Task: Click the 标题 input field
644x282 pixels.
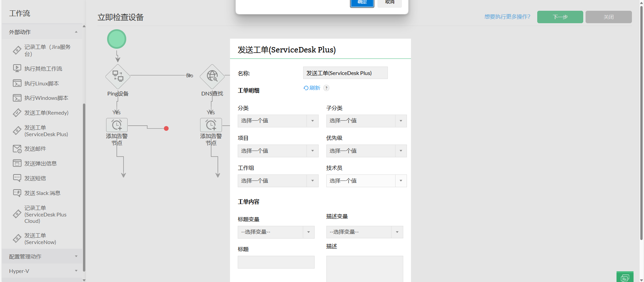Action: pyautogui.click(x=276, y=262)
